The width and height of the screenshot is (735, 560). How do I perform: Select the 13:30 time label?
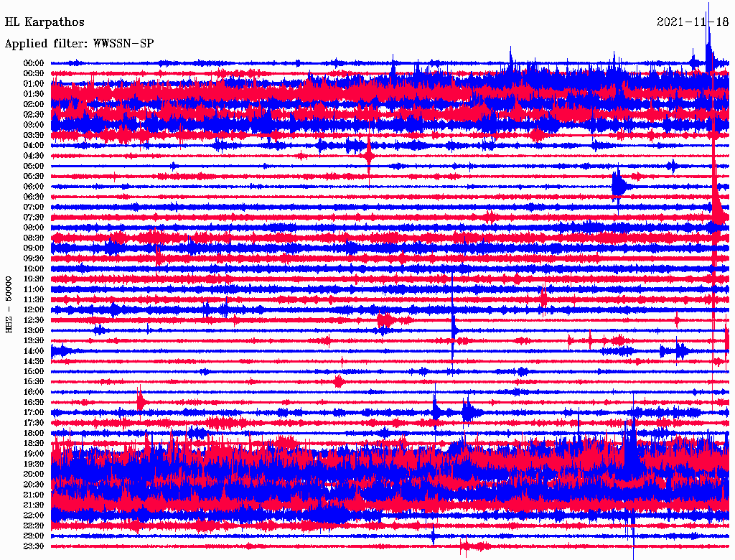(x=34, y=341)
